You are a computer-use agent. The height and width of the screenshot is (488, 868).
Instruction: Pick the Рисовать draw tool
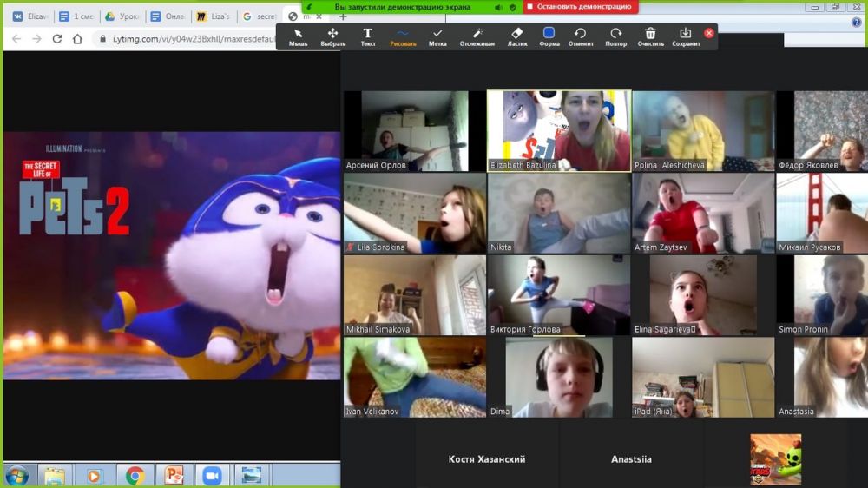403,37
